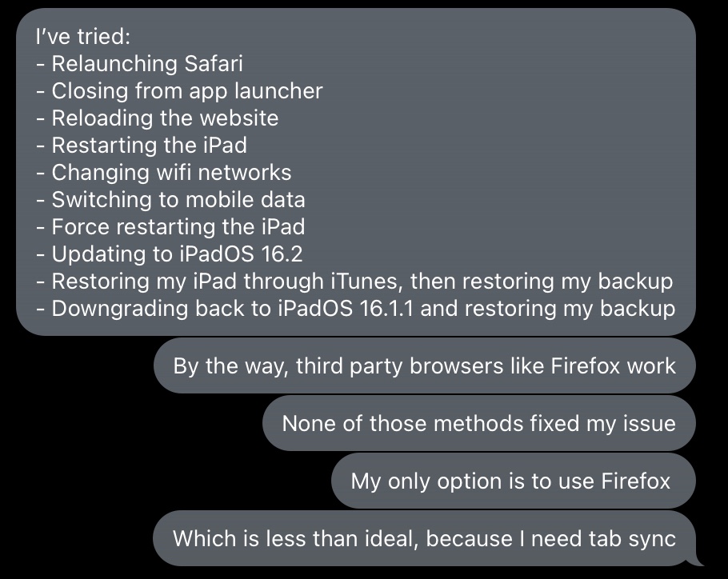Image resolution: width=728 pixels, height=579 pixels.
Task: Click the "I've tried:" heading line
Action: (83, 36)
